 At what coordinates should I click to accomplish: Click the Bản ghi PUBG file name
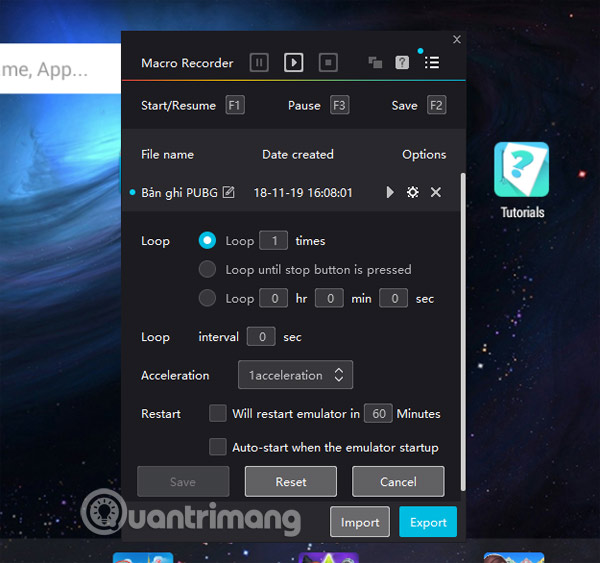(179, 193)
